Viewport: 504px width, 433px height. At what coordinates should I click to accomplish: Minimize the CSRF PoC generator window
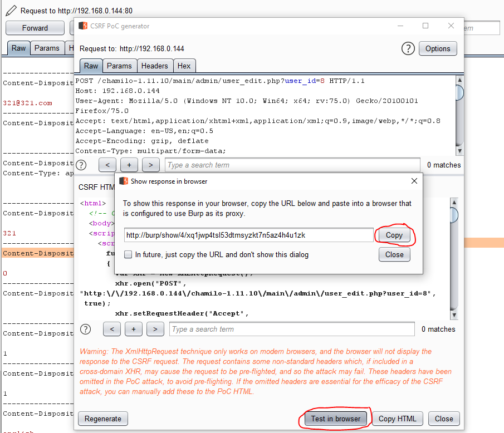pyautogui.click(x=400, y=26)
